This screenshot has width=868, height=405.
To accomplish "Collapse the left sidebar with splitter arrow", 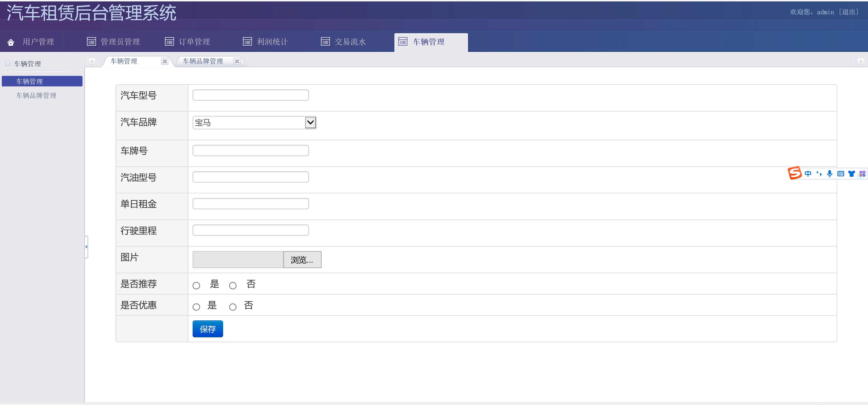I will [x=86, y=247].
